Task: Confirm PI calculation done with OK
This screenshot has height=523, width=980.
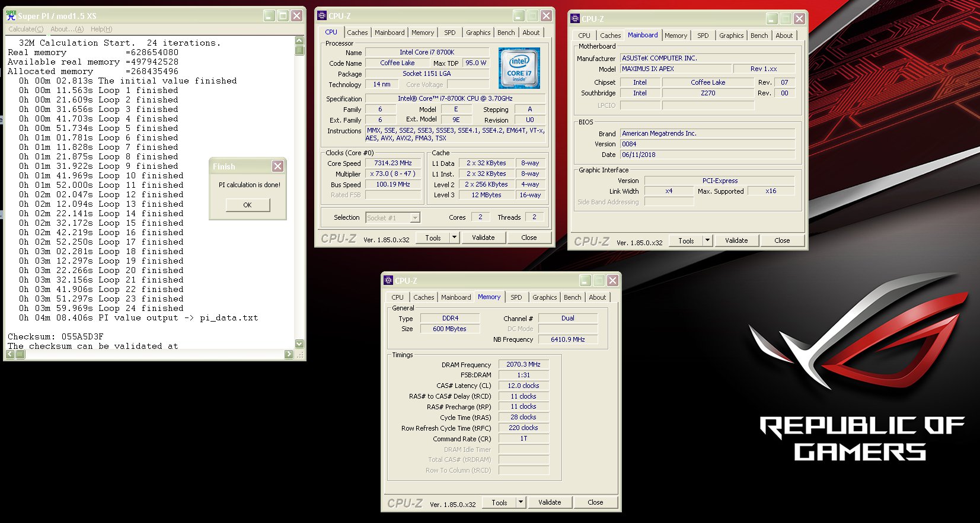Action: 248,205
